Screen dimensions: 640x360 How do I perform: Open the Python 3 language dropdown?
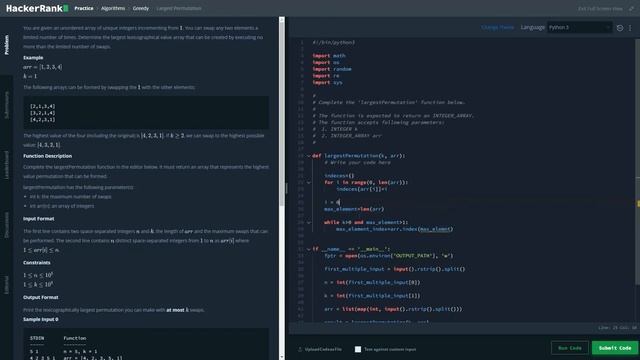tap(580, 27)
